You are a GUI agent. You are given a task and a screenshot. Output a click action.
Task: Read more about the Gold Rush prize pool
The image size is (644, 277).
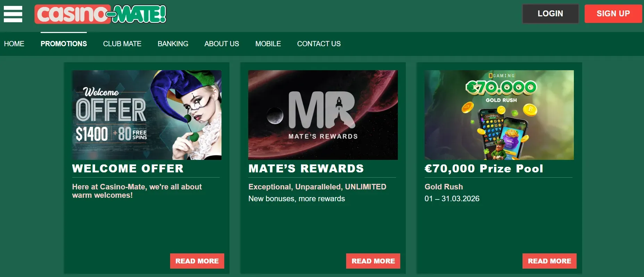[x=550, y=261]
